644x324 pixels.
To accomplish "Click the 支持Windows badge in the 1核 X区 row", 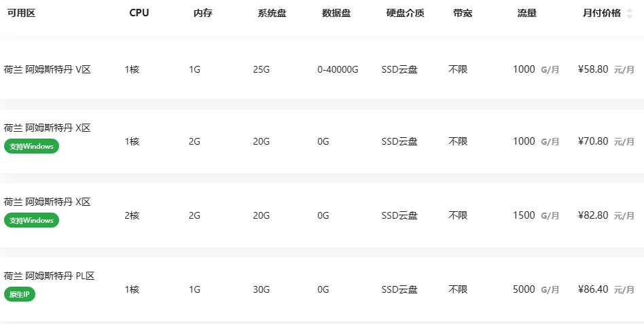I will (x=32, y=146).
